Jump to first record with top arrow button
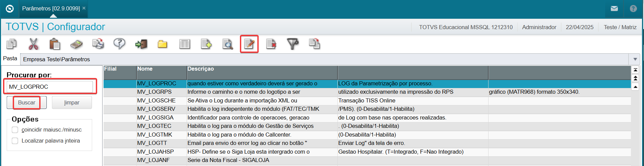This screenshot has height=166, width=644. [x=635, y=70]
